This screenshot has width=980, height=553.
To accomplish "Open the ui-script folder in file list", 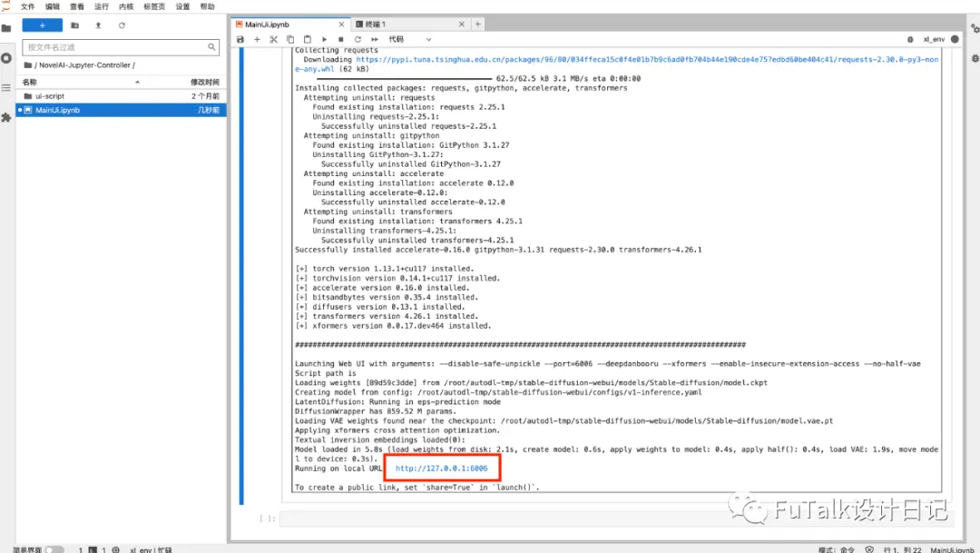I will click(121, 96).
